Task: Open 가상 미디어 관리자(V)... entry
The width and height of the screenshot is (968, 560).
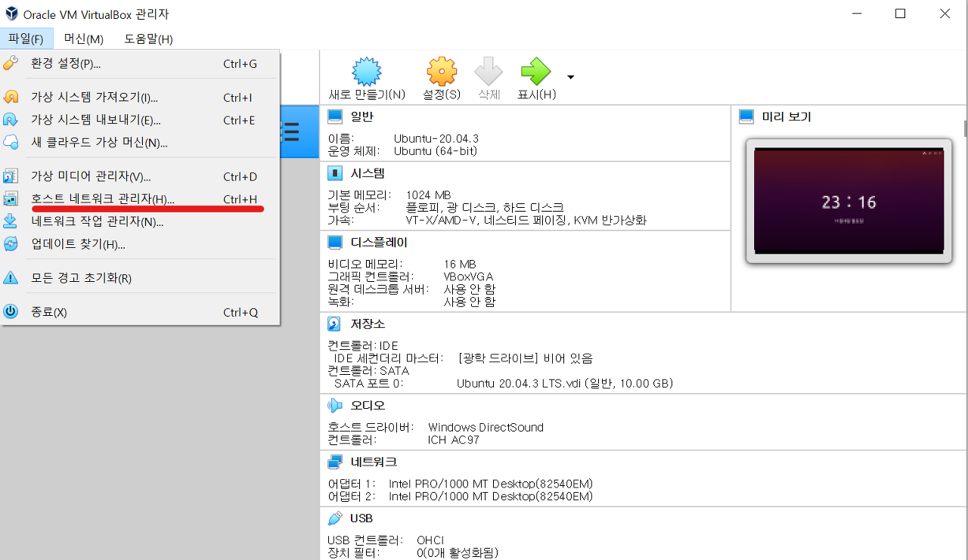Action: click(x=140, y=177)
